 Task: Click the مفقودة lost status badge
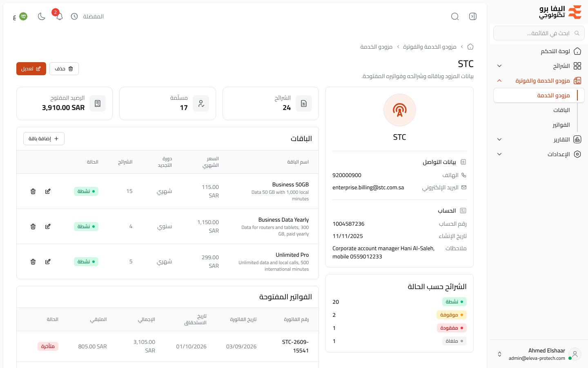[452, 328]
